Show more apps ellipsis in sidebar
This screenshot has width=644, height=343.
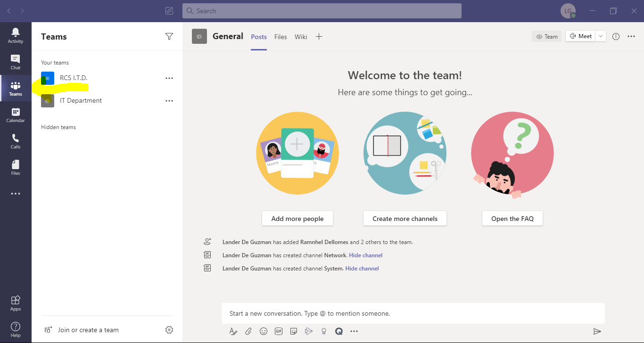(x=16, y=194)
